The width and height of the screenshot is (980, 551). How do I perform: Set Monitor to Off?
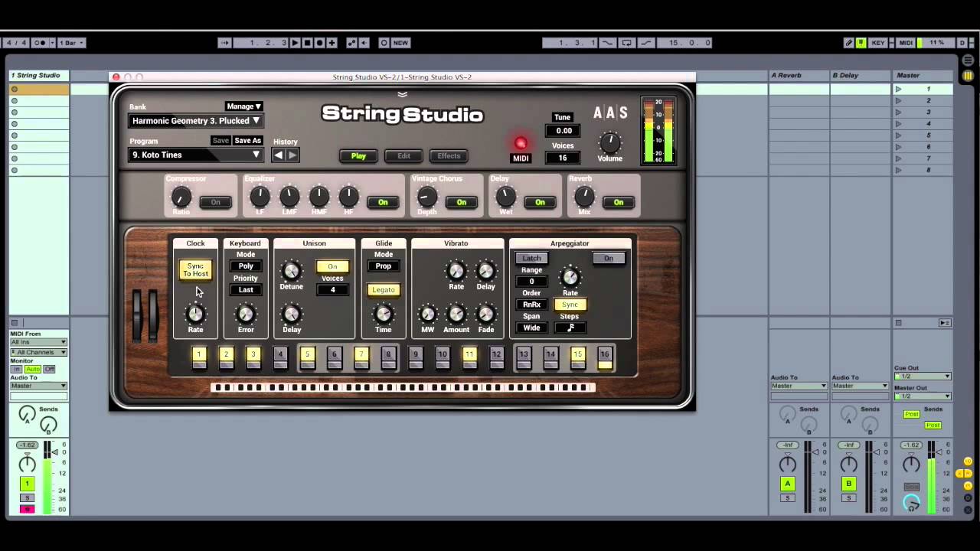click(x=49, y=369)
